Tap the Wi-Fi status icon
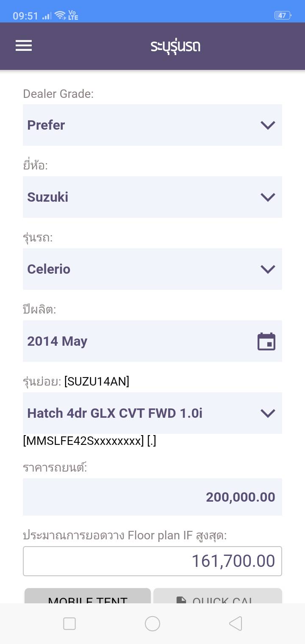Viewport: 305px width, 644px height. pyautogui.click(x=60, y=16)
